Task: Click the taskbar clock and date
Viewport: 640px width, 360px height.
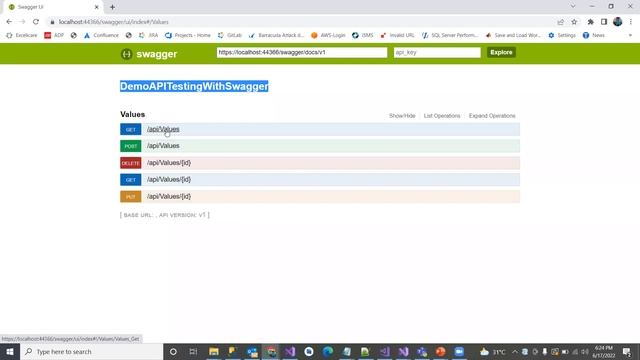Action: coord(604,351)
